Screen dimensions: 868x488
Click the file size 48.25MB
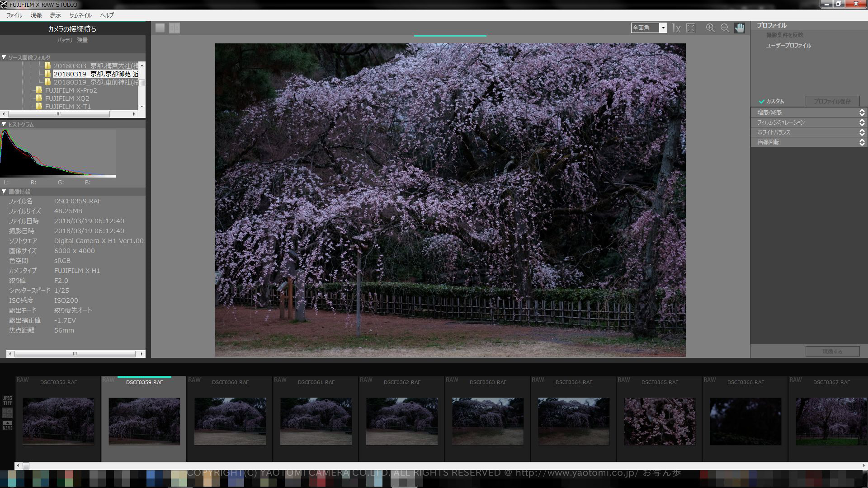68,211
